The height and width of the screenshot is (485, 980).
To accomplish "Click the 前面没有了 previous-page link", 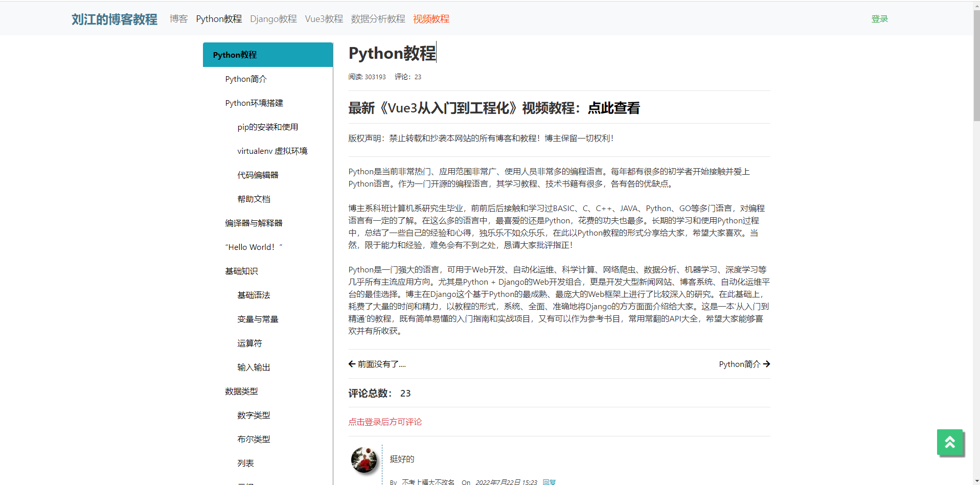I will 377,364.
